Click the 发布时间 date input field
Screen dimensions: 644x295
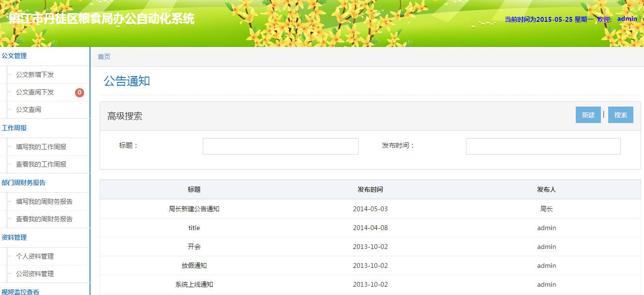(543, 146)
